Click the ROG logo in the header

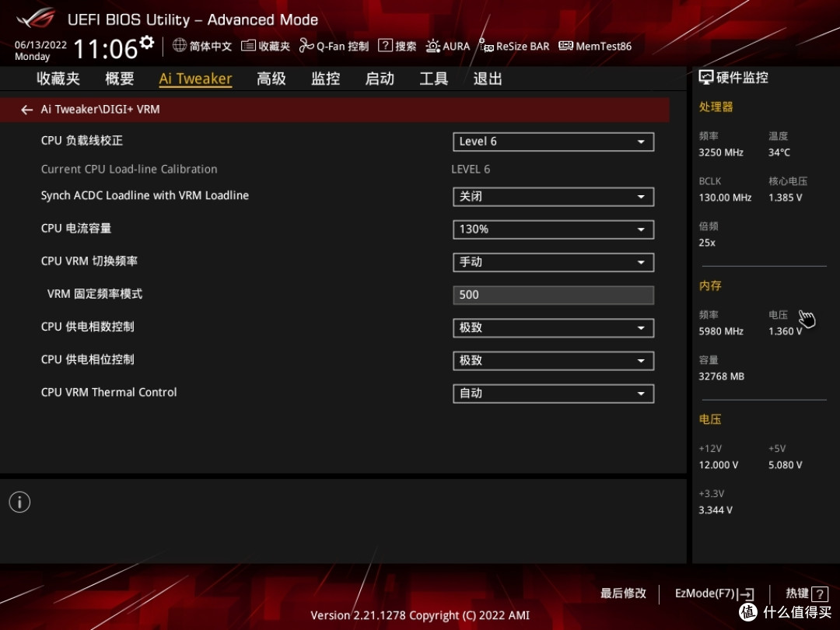35,18
